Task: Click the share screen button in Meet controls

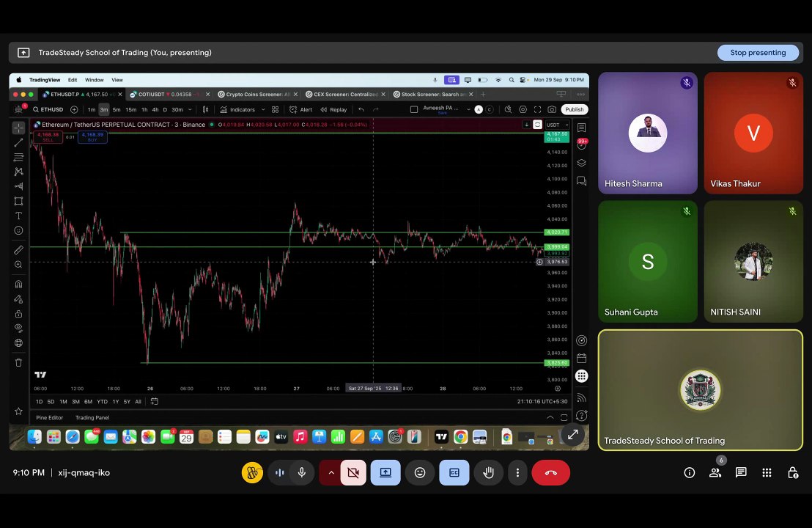Action: pyautogui.click(x=385, y=472)
